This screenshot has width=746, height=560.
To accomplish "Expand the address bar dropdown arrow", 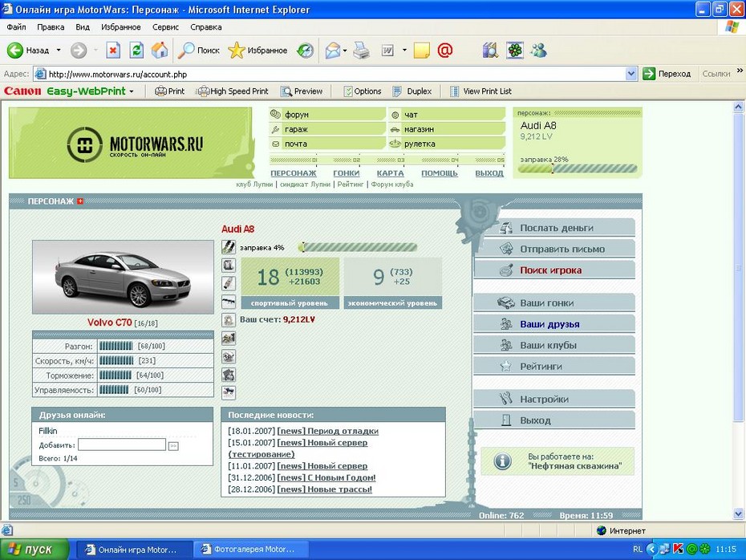I will (631, 74).
